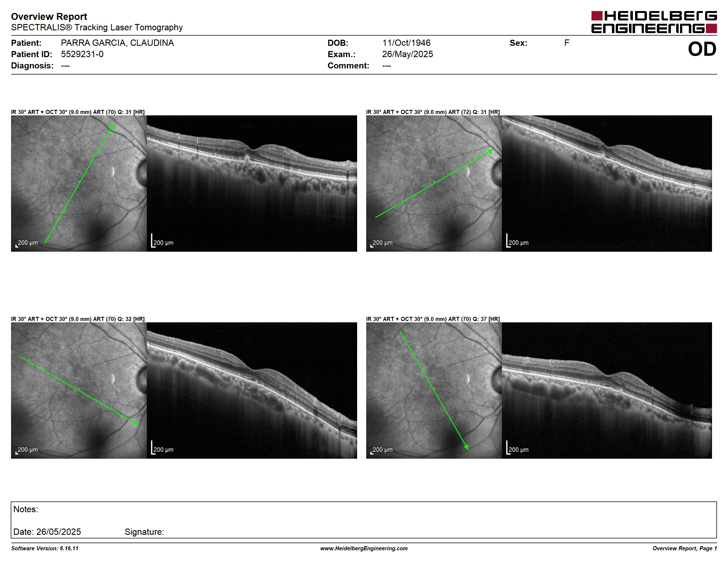728x563 pixels.
Task: Click the Overview Report title
Action: coord(49,16)
